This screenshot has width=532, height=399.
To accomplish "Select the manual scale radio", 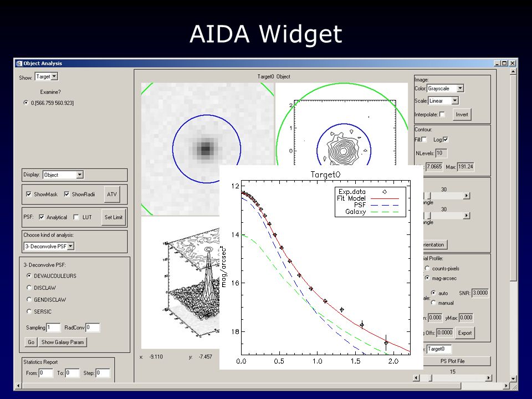I will 433,303.
